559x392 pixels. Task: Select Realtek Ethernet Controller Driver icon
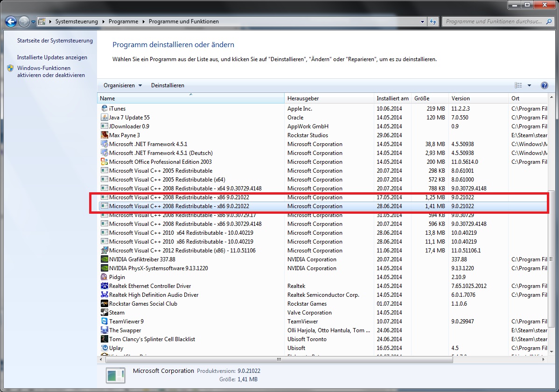105,286
